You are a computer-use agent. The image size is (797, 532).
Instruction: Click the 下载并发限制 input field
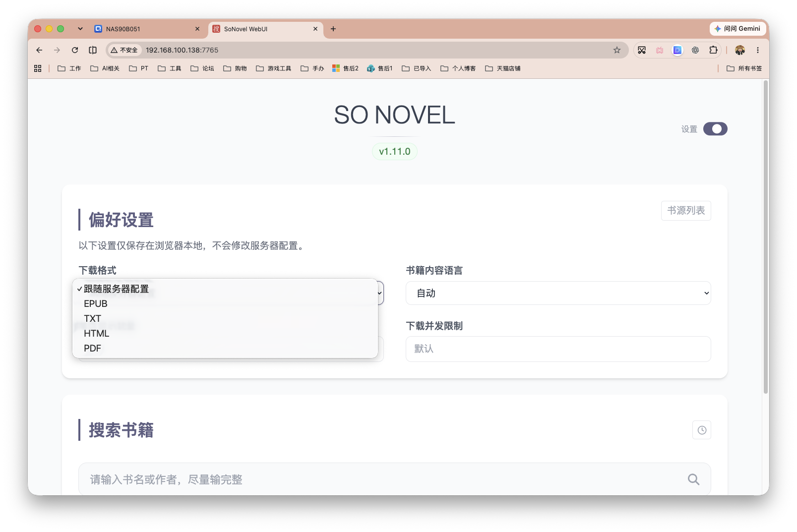(558, 349)
